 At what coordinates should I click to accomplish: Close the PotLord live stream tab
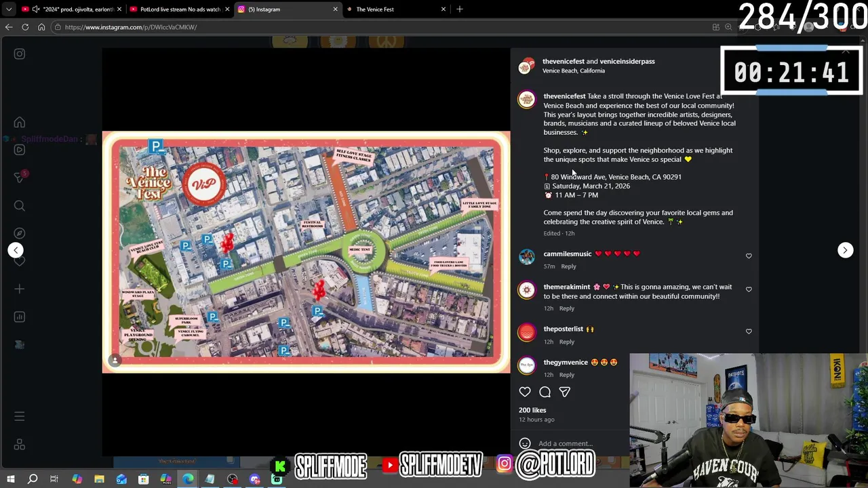(x=227, y=9)
